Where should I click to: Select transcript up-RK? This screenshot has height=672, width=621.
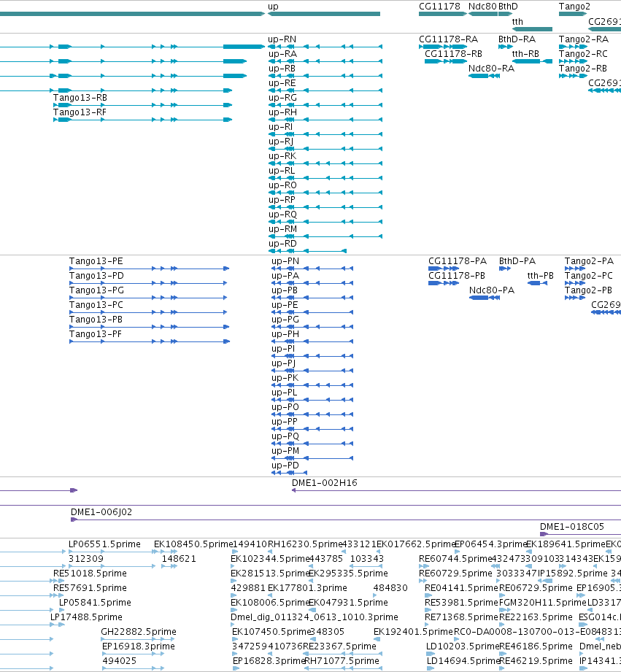point(325,163)
